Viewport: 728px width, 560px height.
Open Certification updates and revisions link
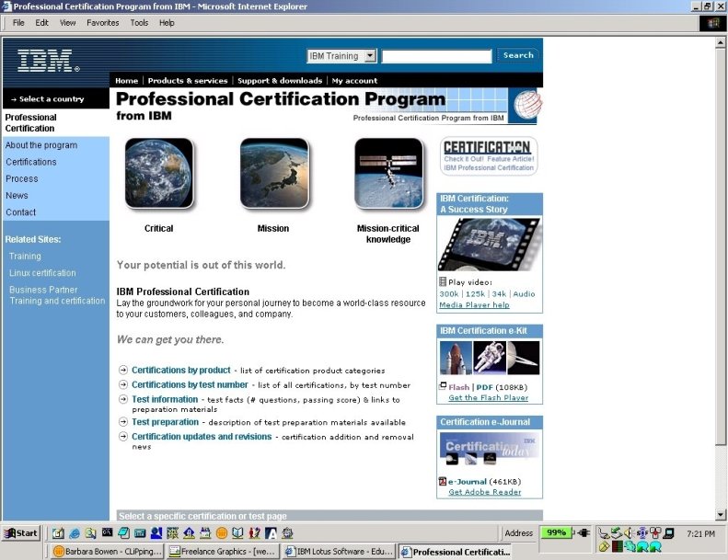pyautogui.click(x=202, y=436)
